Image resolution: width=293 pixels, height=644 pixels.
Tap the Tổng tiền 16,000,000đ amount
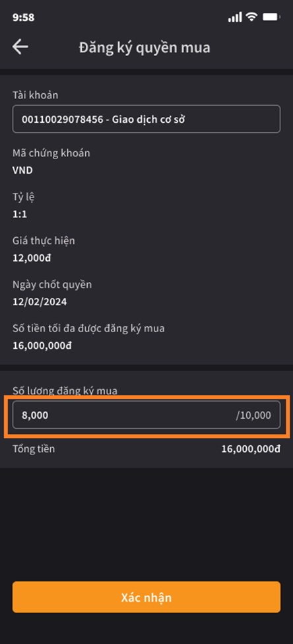click(251, 449)
